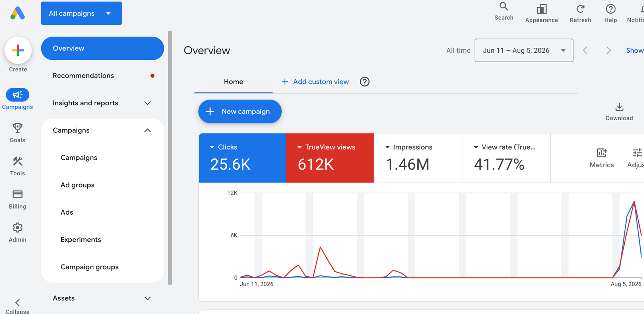Open the All campaigns dropdown
644x314 pixels.
pyautogui.click(x=81, y=13)
